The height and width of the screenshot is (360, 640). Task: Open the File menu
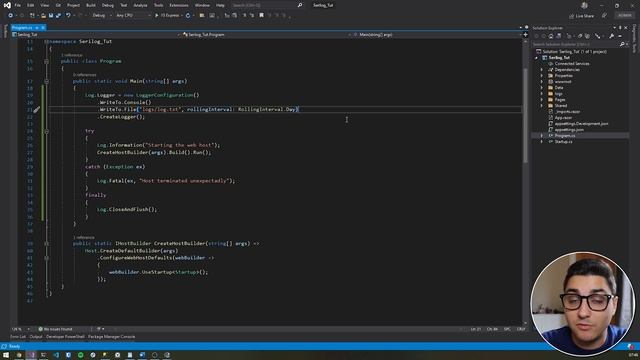(x=18, y=5)
